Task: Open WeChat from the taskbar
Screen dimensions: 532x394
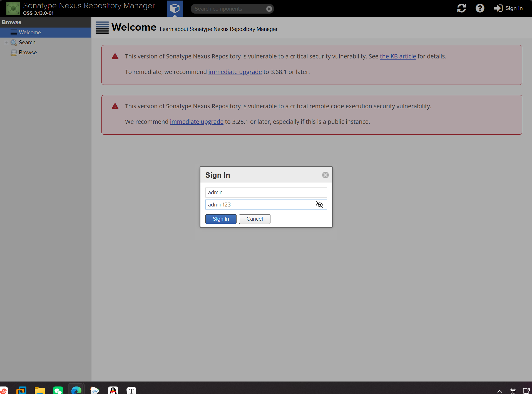Action: coord(58,390)
